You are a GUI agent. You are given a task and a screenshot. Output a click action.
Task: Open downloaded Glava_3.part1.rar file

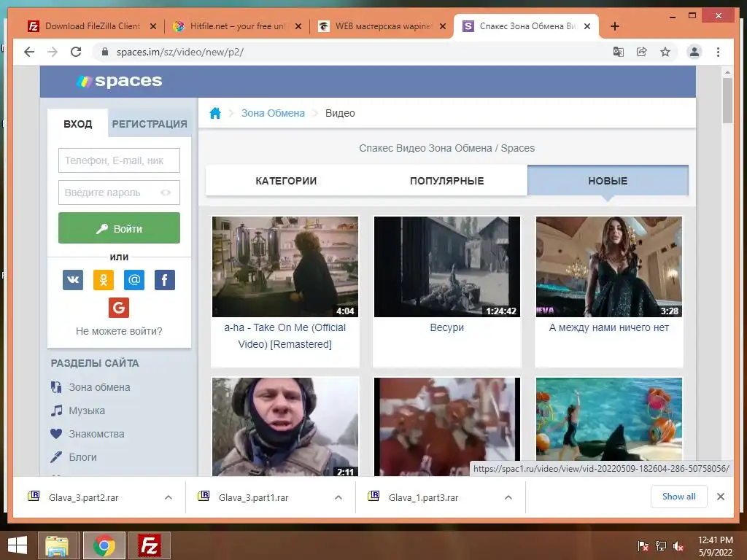253,497
